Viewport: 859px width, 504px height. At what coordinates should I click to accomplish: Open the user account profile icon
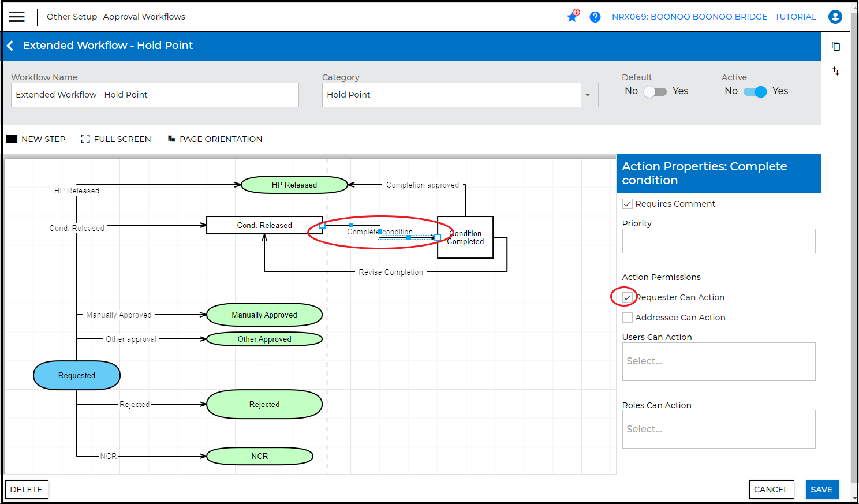(x=835, y=17)
